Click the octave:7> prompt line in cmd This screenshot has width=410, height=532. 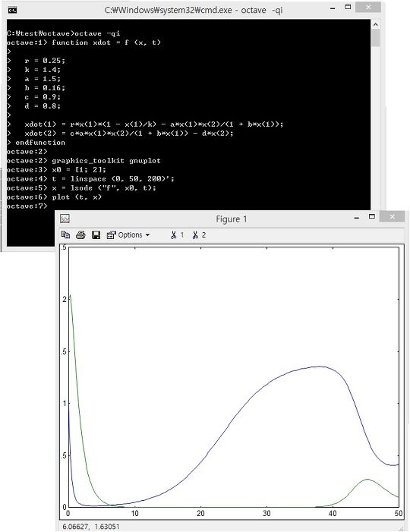27,206
